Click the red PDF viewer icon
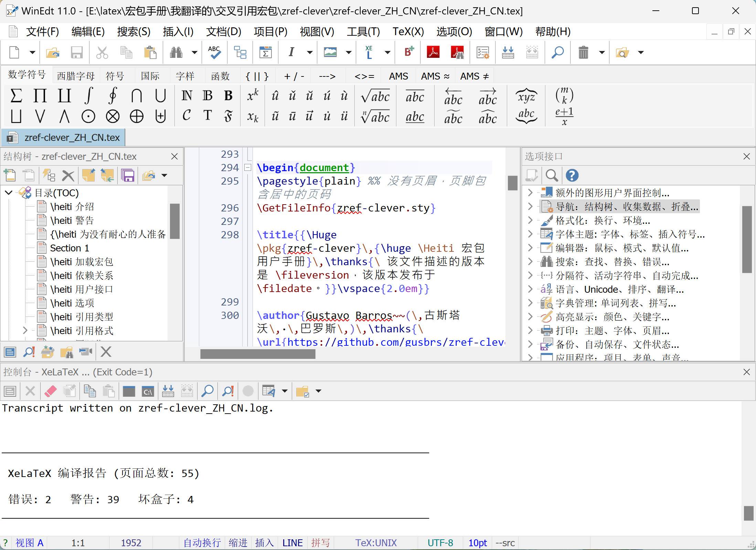The image size is (756, 550). [433, 53]
